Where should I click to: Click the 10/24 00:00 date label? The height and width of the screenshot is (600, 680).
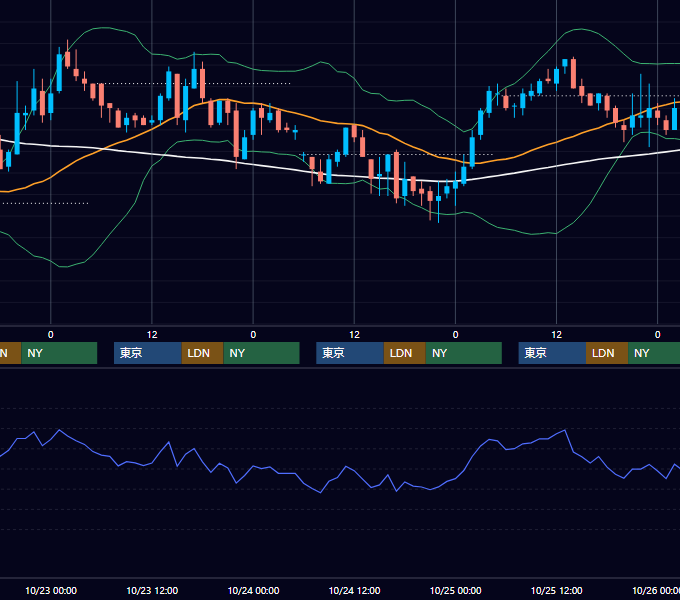pos(253,590)
